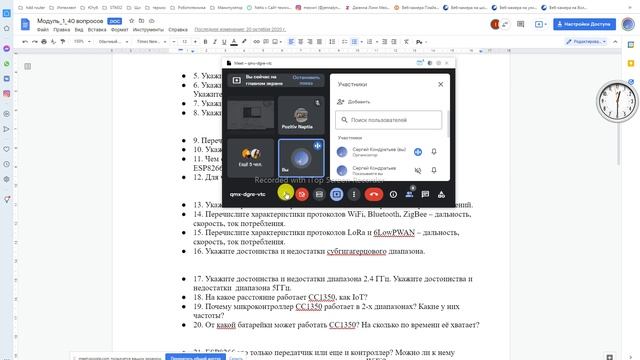Open the last edit history link
The width and height of the screenshot is (640, 360).
[x=240, y=29]
